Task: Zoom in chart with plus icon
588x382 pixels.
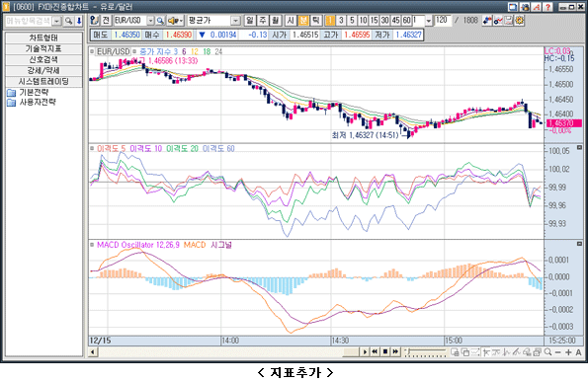Action: 568,352
